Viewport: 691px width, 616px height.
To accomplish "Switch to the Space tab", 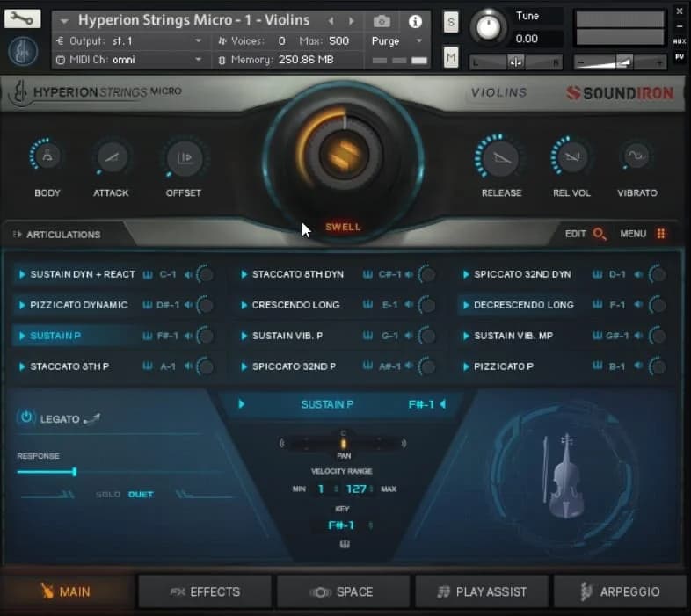I will click(x=343, y=591).
